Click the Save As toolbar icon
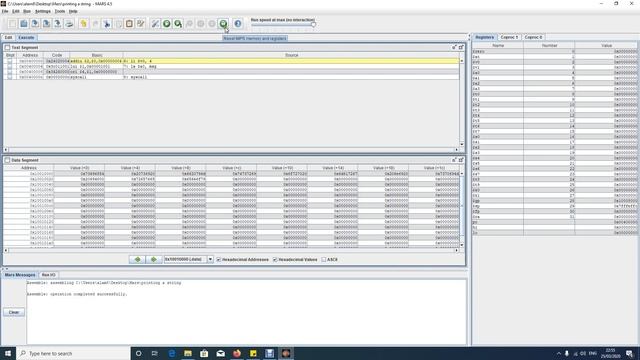Viewport: 640px width, 360px height. (47, 24)
